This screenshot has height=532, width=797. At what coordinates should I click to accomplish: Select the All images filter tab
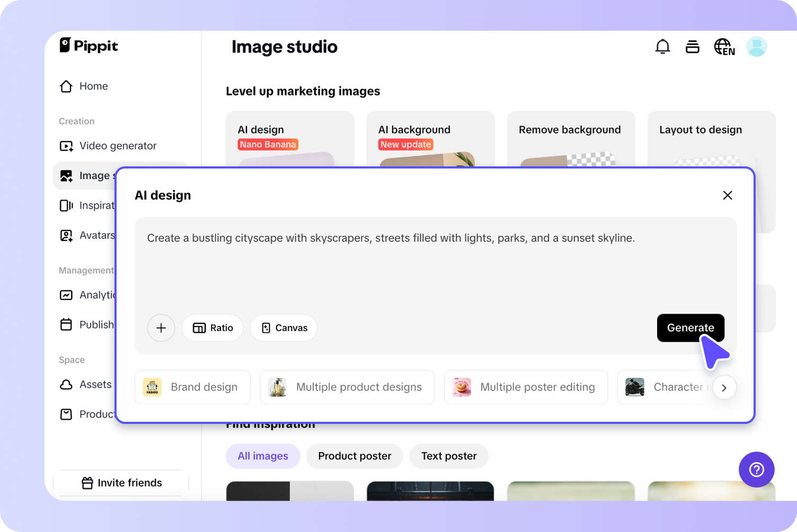point(263,456)
